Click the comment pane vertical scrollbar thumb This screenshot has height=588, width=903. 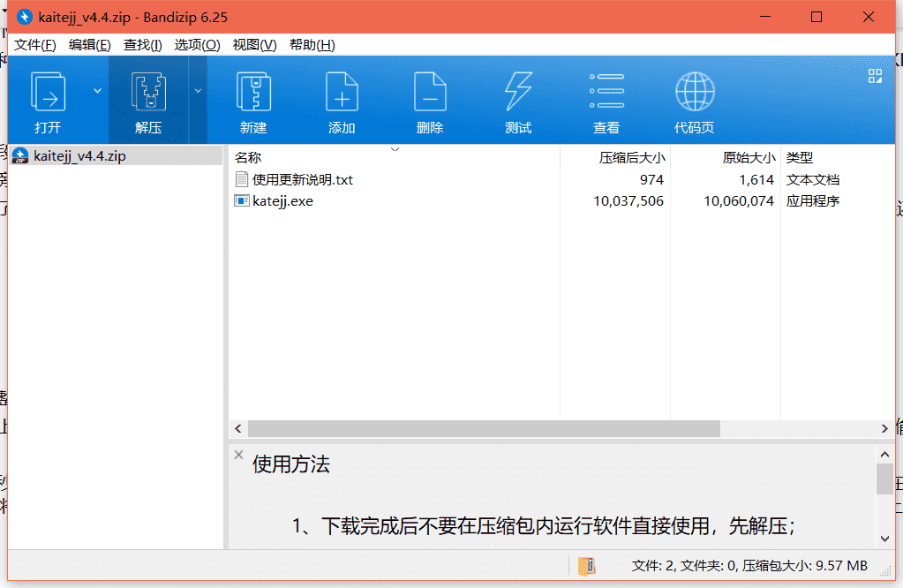click(884, 479)
